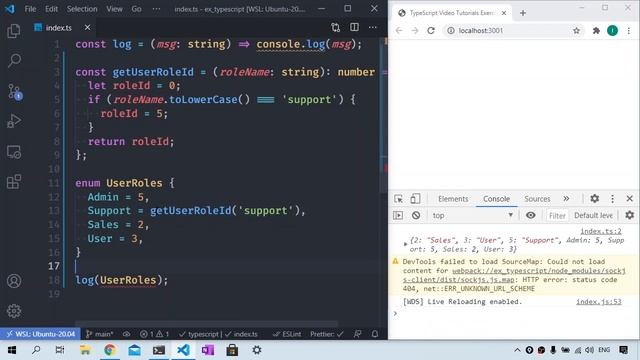Open the editor More Actions menu
The width and height of the screenshot is (640, 360).
373,27
